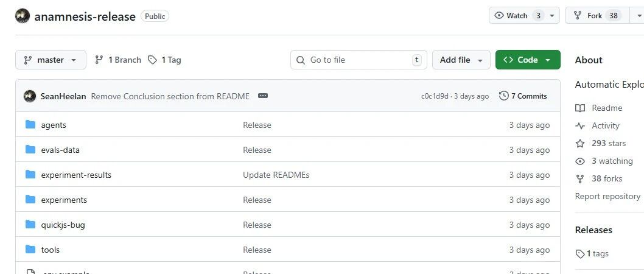Open the master branch selector dropdown
Image resolution: width=644 pixels, height=274 pixels.
pyautogui.click(x=51, y=60)
